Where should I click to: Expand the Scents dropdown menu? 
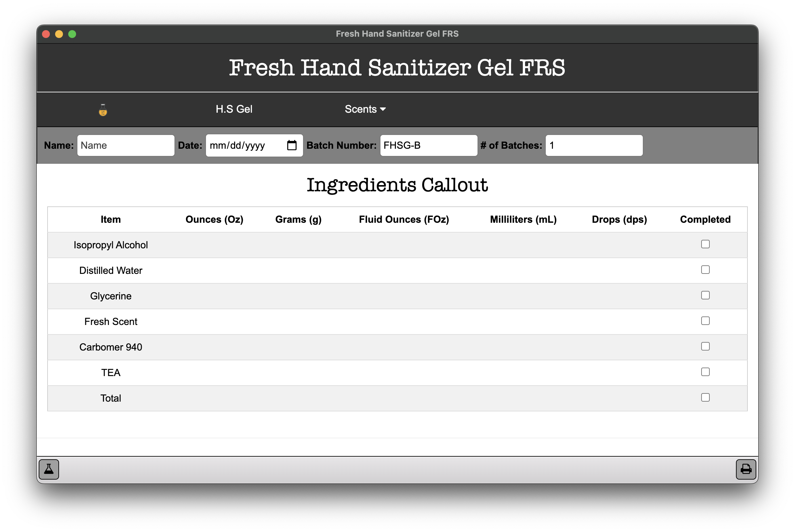[365, 109]
